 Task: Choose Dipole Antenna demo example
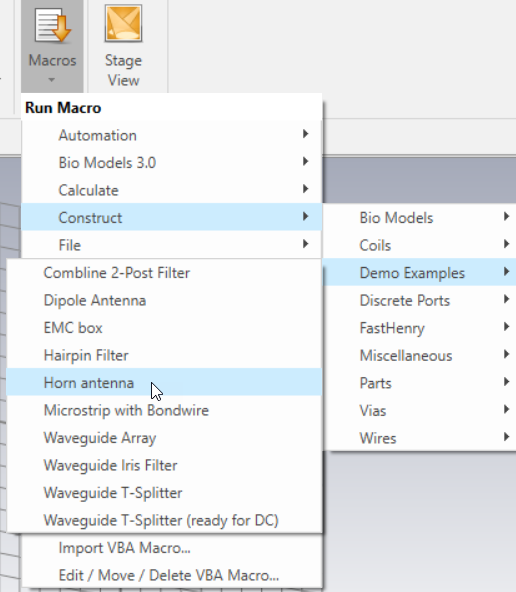pos(164,300)
